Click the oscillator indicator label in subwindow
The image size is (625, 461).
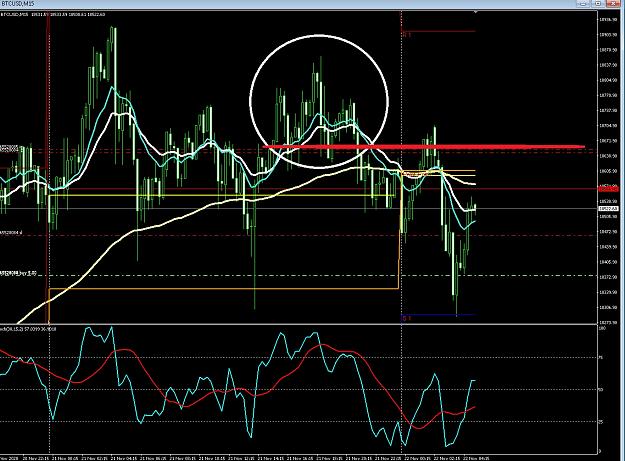pyautogui.click(x=29, y=329)
